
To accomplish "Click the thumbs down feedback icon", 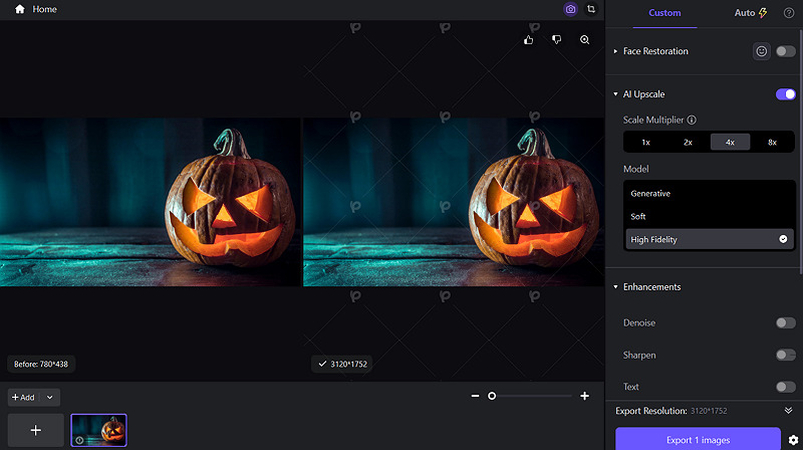I will pyautogui.click(x=557, y=40).
